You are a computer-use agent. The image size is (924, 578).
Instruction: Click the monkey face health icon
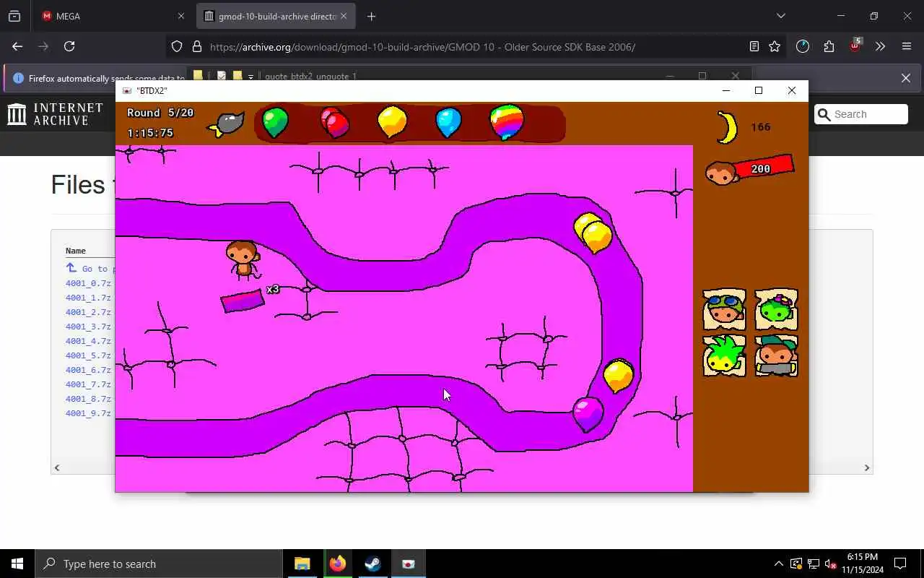[721, 173]
